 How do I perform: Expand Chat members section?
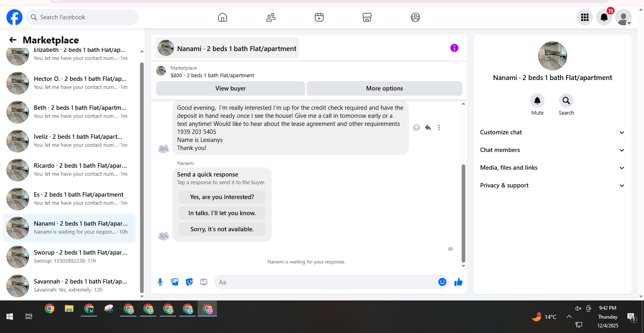click(552, 150)
